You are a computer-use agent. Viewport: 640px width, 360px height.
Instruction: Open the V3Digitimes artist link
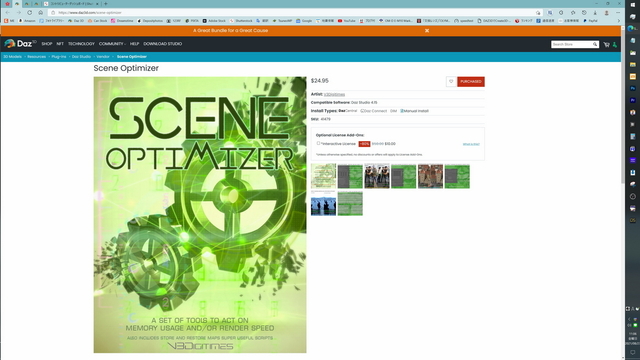click(334, 94)
